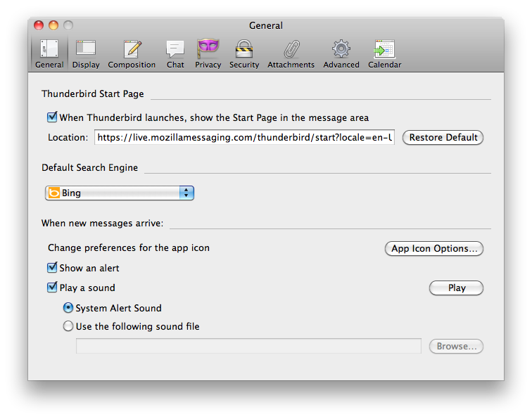
Task: Toggle the Play a sound checkbox
Action: (x=52, y=288)
